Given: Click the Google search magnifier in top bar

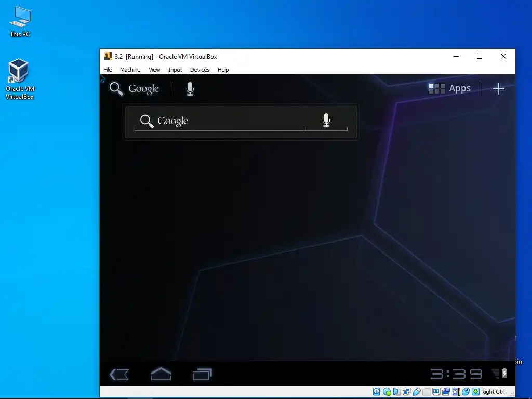Looking at the screenshot, I should pos(116,89).
